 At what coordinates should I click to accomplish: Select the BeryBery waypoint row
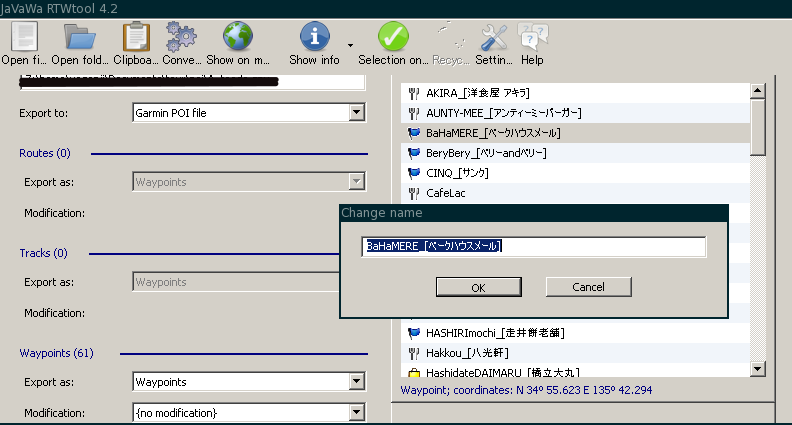pos(576,153)
